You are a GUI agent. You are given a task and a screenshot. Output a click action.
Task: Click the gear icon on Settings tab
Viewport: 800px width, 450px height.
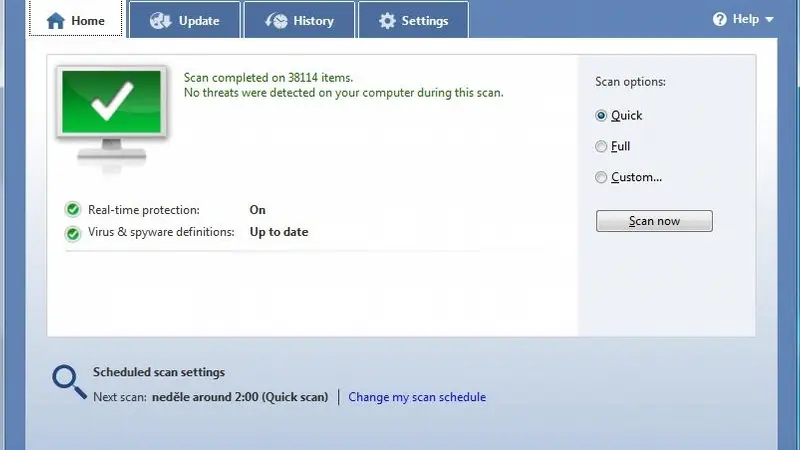[x=387, y=21]
